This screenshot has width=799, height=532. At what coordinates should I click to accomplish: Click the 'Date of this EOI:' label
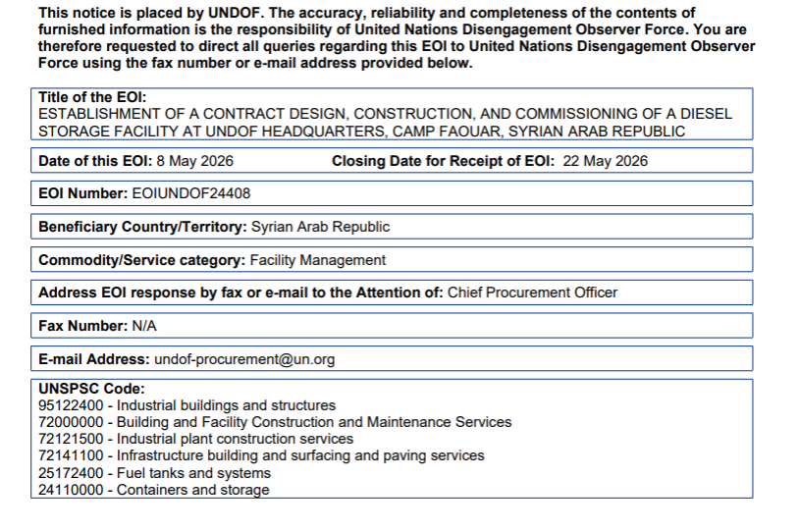95,161
